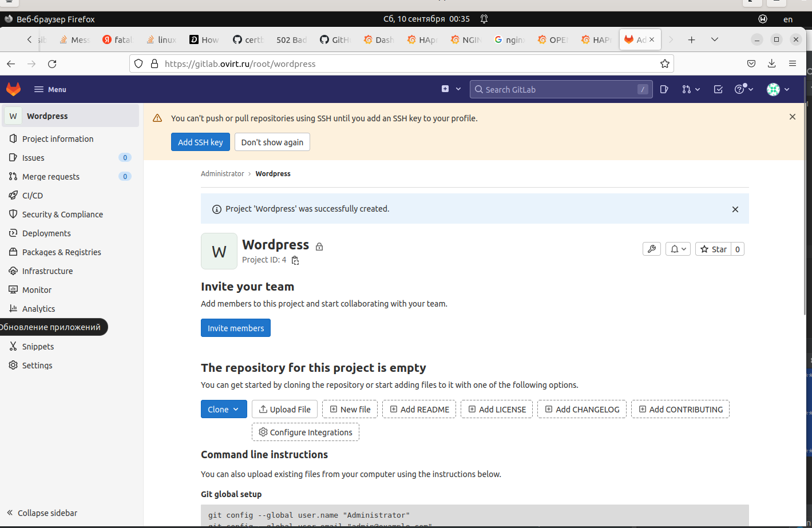Open Deployments sidebar item

tap(70, 233)
